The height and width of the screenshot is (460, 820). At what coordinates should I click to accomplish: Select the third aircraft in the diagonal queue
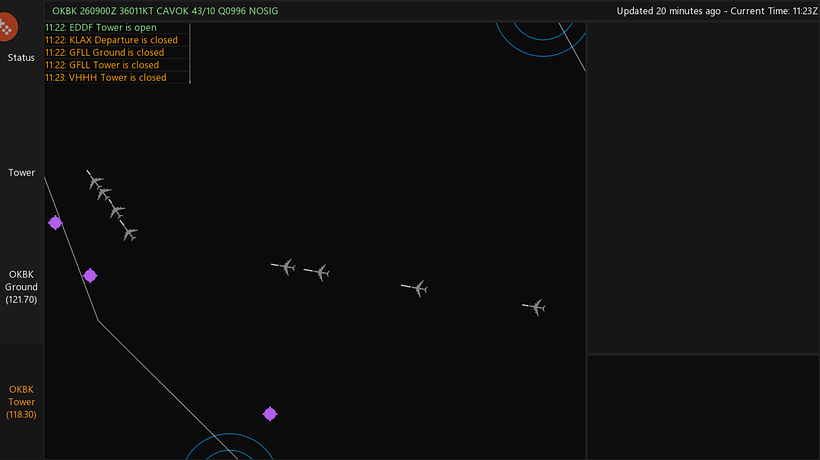click(117, 211)
